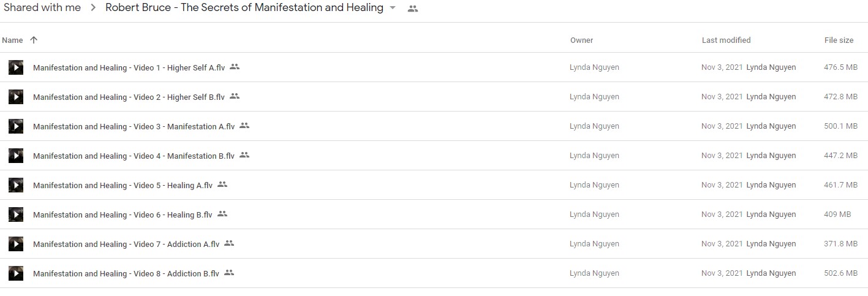Click the shared people icon next to Higher Self B.flv

[x=235, y=96]
